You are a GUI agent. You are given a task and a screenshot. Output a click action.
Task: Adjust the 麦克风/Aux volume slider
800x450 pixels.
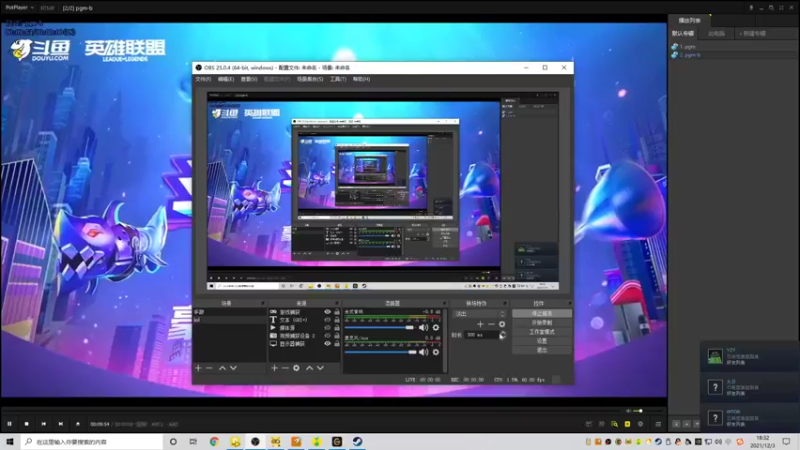380,352
